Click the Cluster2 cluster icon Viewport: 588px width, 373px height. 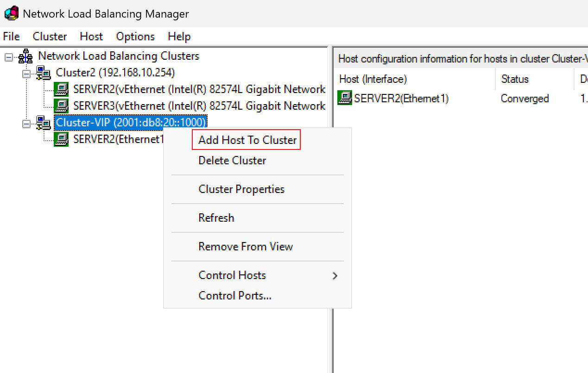(x=44, y=73)
